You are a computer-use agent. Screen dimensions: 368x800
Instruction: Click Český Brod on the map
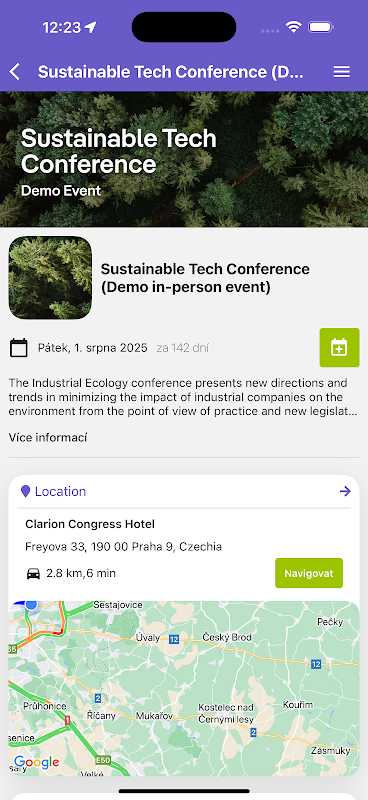click(227, 637)
